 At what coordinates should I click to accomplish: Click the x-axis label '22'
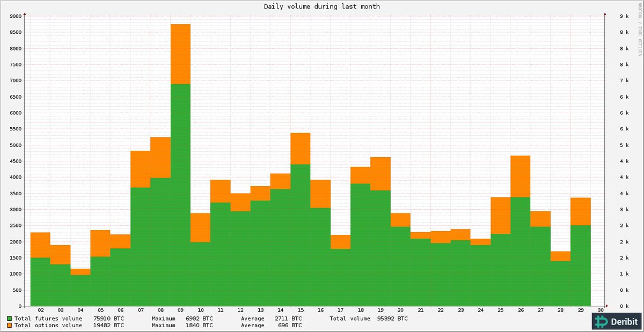[441, 311]
